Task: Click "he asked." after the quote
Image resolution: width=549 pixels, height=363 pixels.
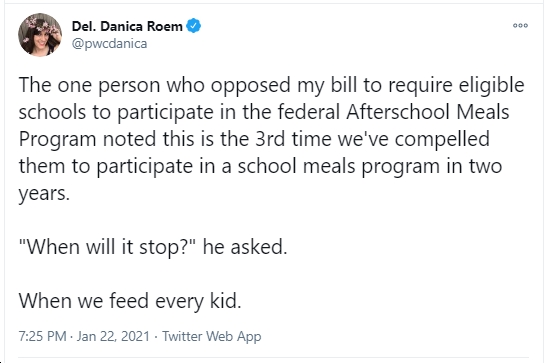Action: [x=245, y=247]
